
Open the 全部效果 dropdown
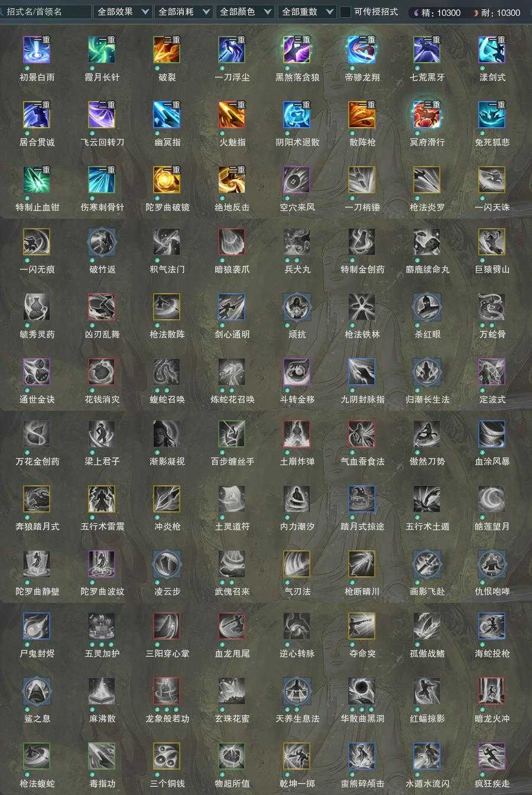pyautogui.click(x=122, y=12)
